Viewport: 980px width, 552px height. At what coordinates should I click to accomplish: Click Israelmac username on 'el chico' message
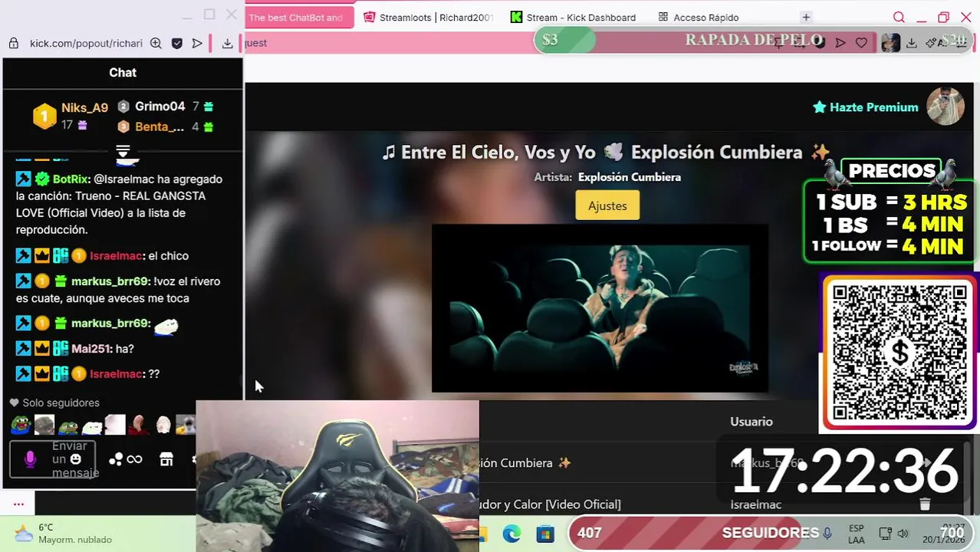coord(116,256)
